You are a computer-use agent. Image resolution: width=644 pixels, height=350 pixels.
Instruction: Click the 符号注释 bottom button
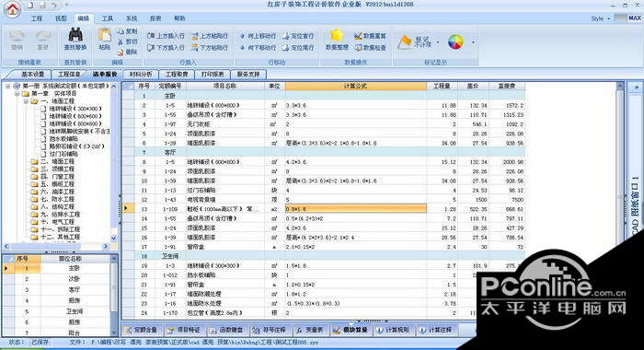(269, 330)
